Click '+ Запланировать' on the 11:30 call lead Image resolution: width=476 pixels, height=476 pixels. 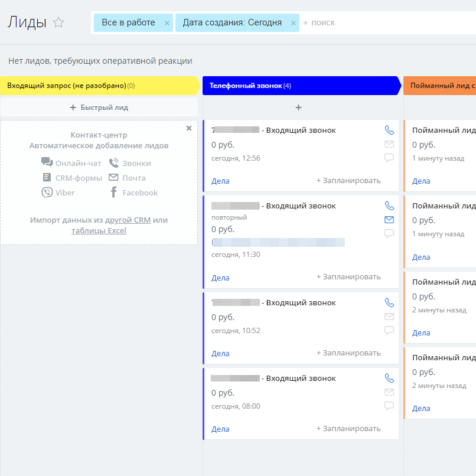point(348,277)
